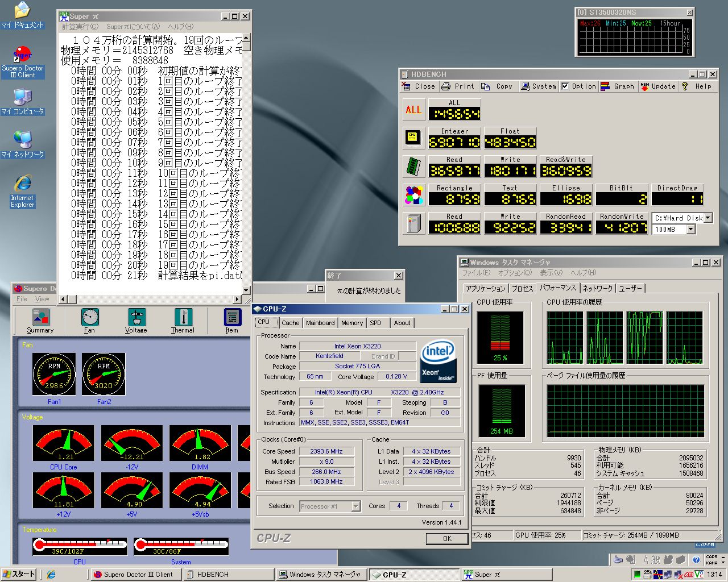Image resolution: width=728 pixels, height=582 pixels.
Task: Run the CPU benchmark icon in HDBENCH
Action: pos(413,138)
